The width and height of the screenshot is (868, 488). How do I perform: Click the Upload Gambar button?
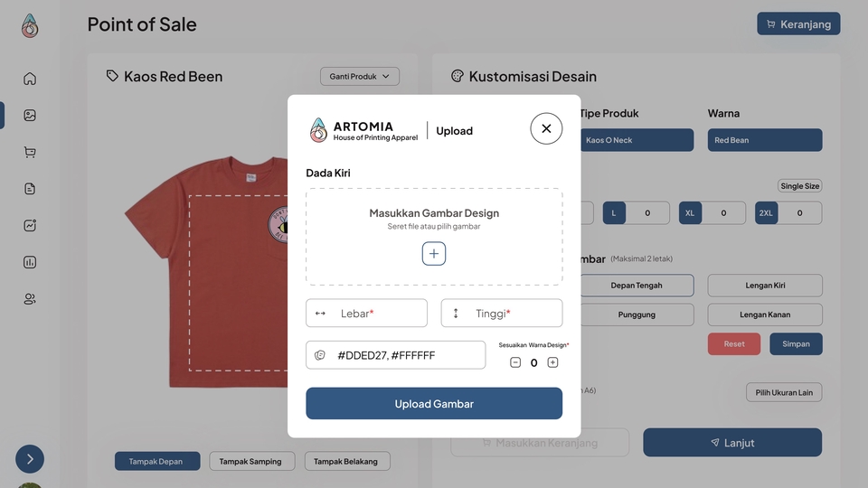(x=434, y=404)
